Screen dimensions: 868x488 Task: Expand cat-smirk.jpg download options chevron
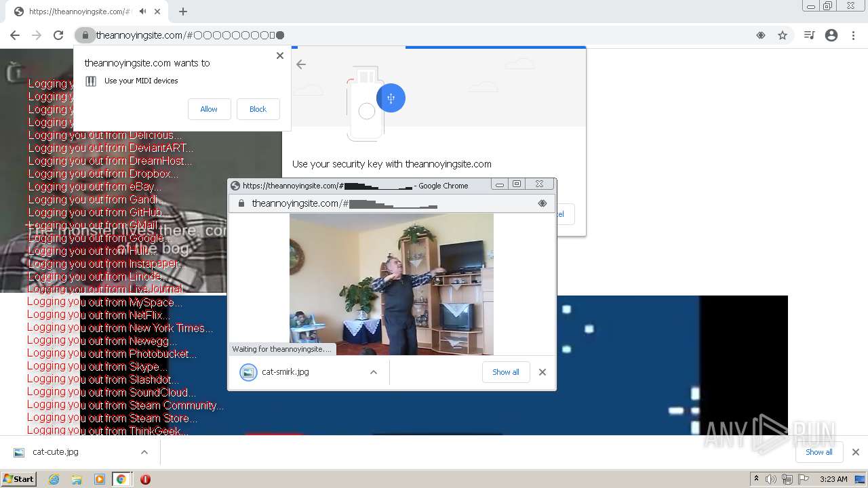373,372
